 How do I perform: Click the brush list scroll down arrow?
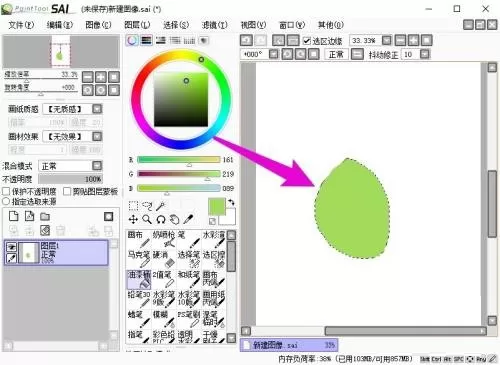coord(231,338)
